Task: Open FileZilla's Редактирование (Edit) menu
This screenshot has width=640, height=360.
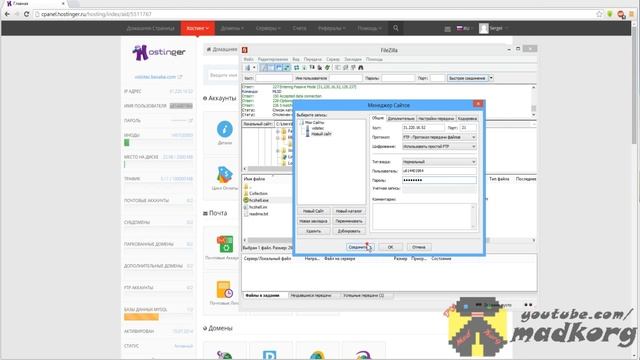Action: click(273, 60)
